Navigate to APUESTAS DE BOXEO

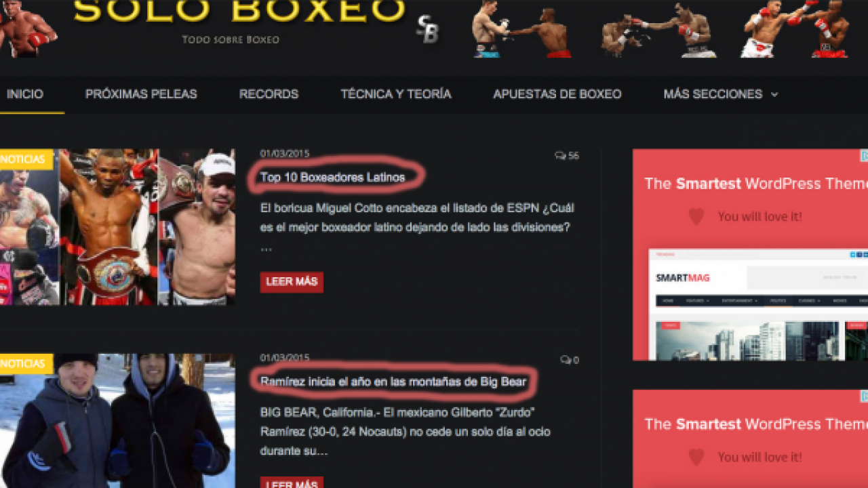557,94
